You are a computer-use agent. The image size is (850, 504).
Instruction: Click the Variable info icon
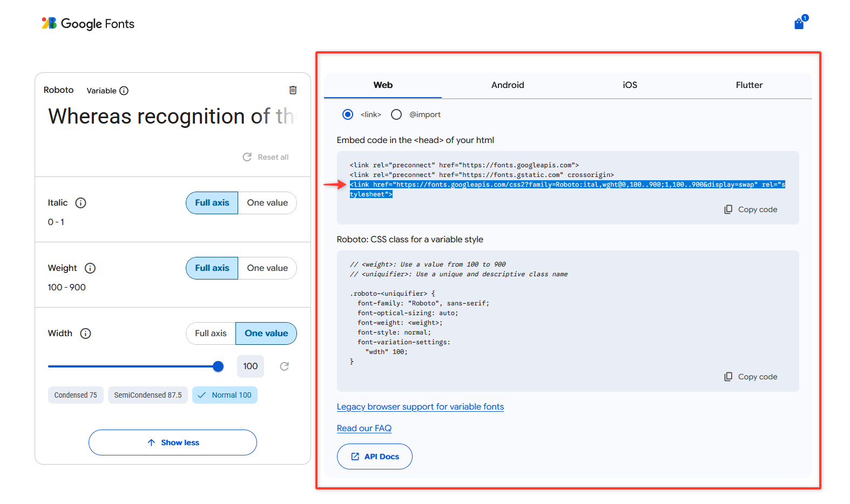tap(124, 91)
